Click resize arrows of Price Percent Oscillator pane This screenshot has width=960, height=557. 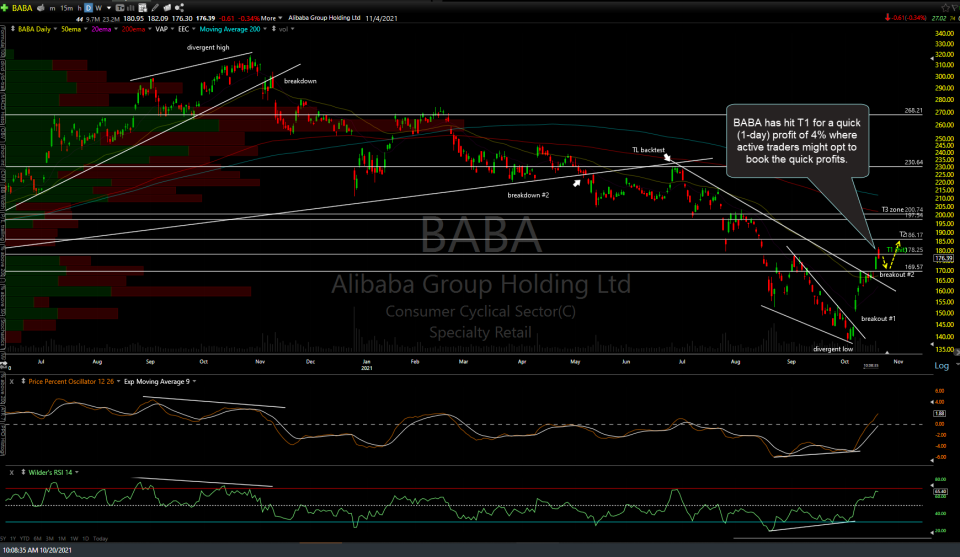coord(23,381)
